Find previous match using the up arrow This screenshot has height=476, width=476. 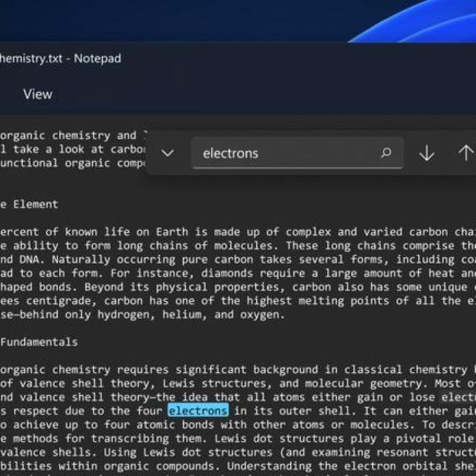(465, 153)
